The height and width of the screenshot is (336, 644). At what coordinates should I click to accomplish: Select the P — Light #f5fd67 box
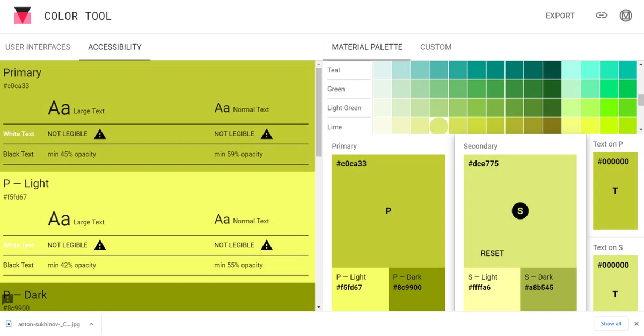click(x=360, y=289)
